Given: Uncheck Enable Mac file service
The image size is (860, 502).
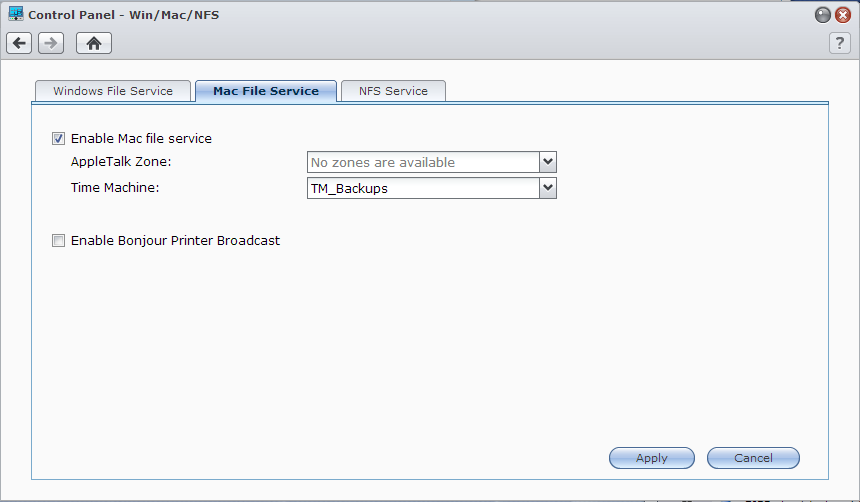Looking at the screenshot, I should tap(59, 139).
